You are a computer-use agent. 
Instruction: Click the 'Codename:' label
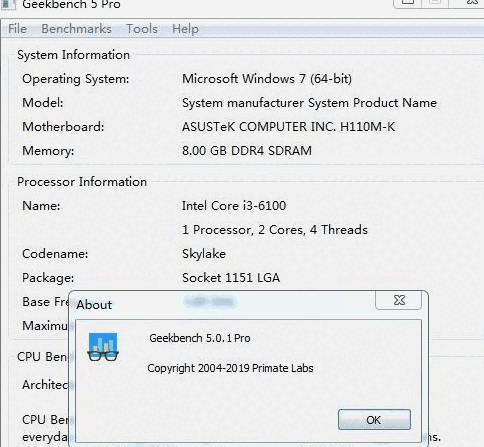[55, 254]
